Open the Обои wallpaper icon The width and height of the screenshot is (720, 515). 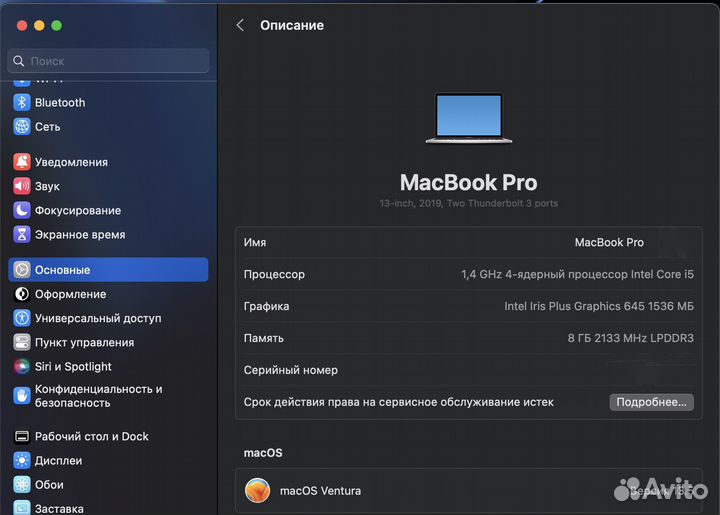22,485
